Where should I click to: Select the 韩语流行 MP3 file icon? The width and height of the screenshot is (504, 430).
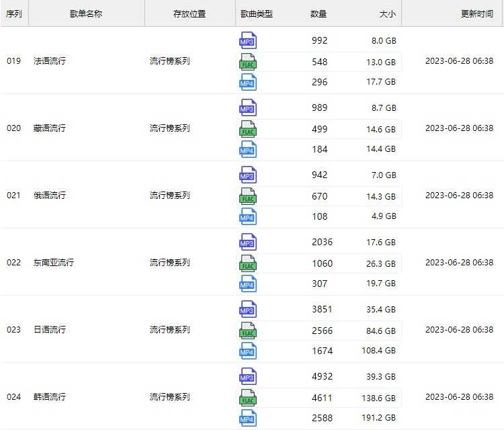tap(248, 376)
